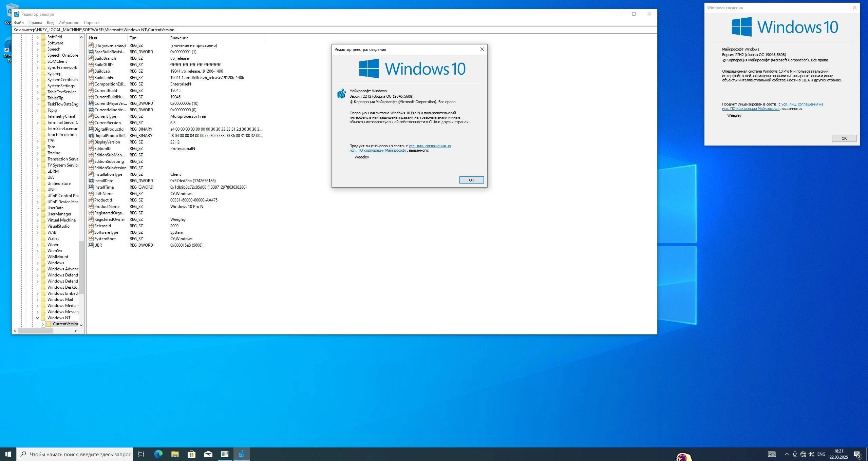Click the EditionID string value icon
Image resolution: width=868 pixels, height=461 pixels.
(91, 148)
